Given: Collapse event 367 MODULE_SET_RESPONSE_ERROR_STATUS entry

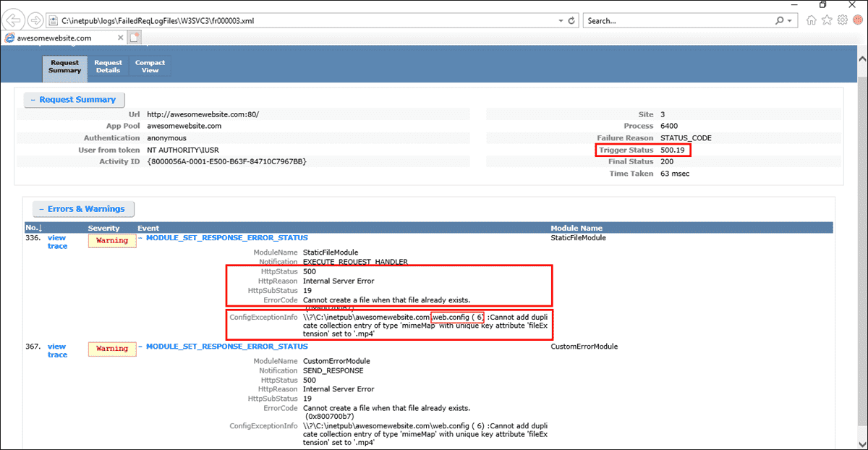Looking at the screenshot, I should 223,347.
